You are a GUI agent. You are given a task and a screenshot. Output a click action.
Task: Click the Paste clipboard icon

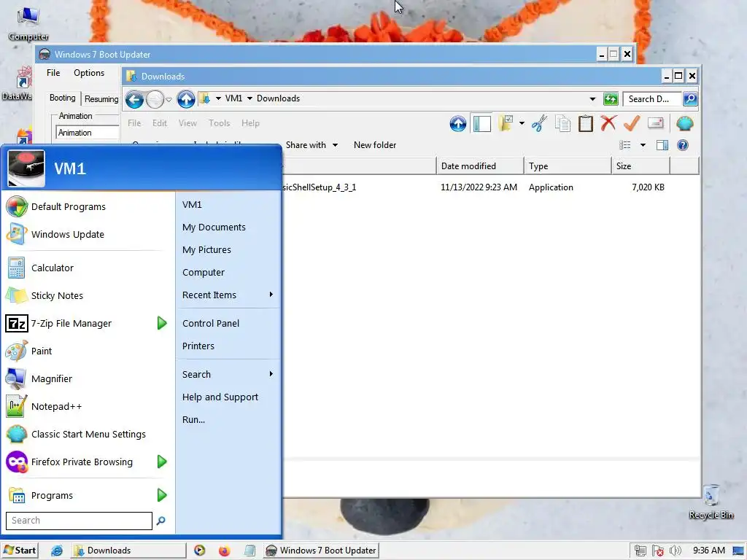pyautogui.click(x=586, y=124)
